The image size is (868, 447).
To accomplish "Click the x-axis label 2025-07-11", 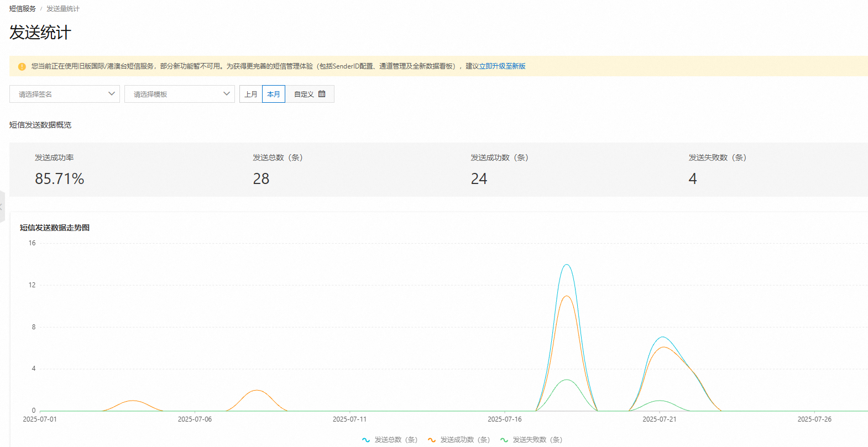I will [x=349, y=419].
